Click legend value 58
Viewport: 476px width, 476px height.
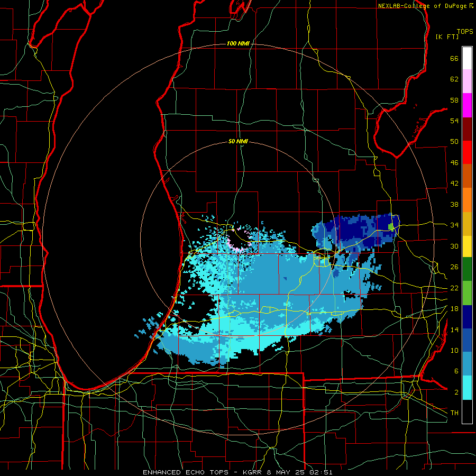(x=454, y=100)
